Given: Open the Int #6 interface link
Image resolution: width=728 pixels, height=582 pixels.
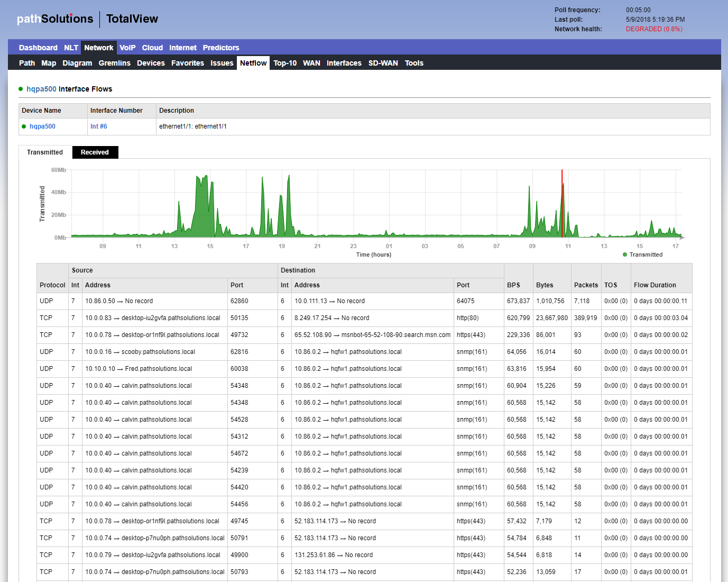Looking at the screenshot, I should [x=98, y=126].
